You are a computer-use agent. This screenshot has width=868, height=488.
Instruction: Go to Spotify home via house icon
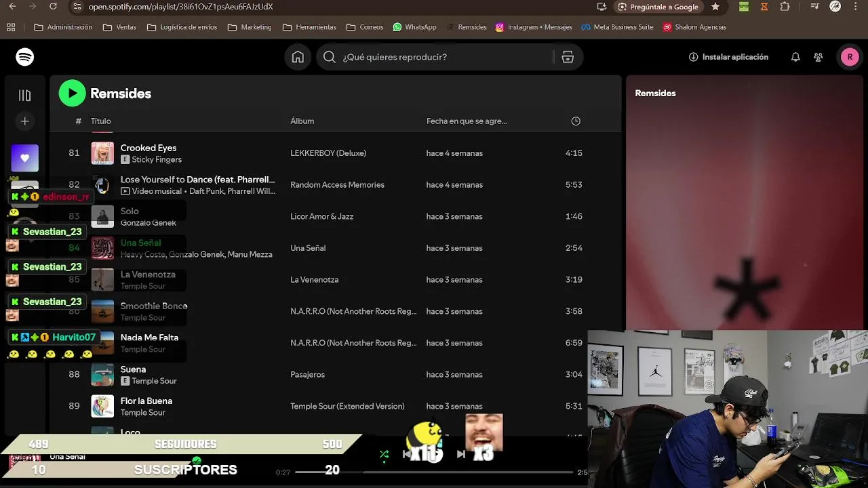point(298,57)
